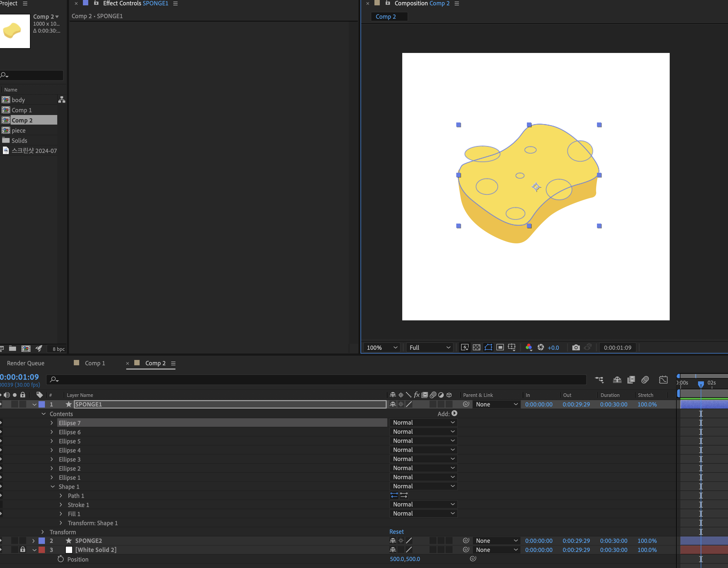This screenshot has height=568, width=728.
Task: Click the Reset Exposure aperture icon
Action: click(x=541, y=347)
